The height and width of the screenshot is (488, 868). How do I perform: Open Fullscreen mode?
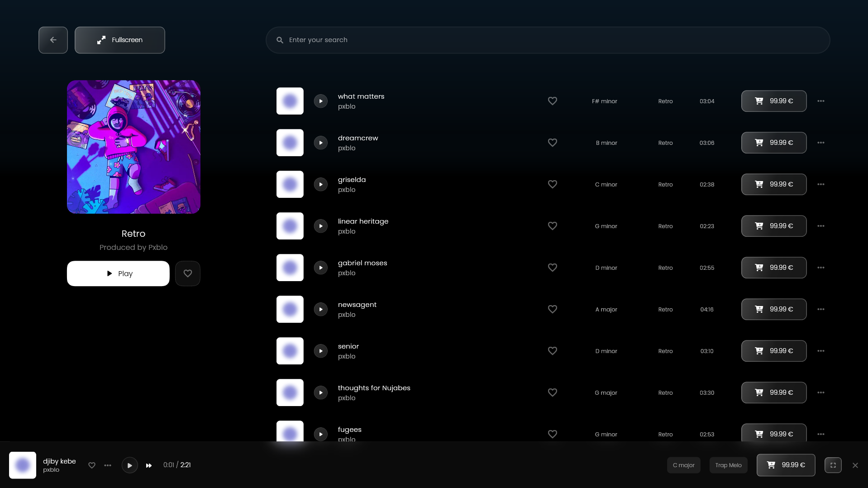tap(120, 40)
